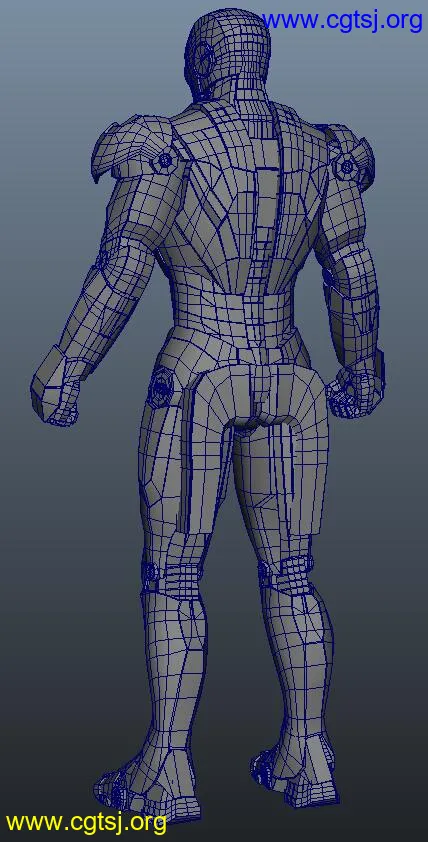Select the right boot mesh

point(294,781)
